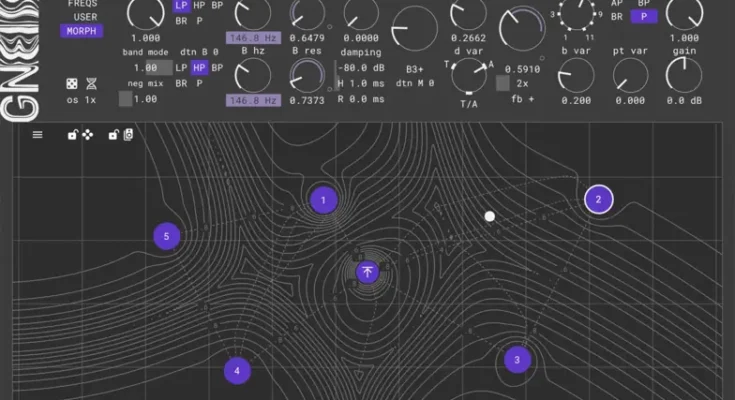Open the B3+ mode selector

(414, 69)
